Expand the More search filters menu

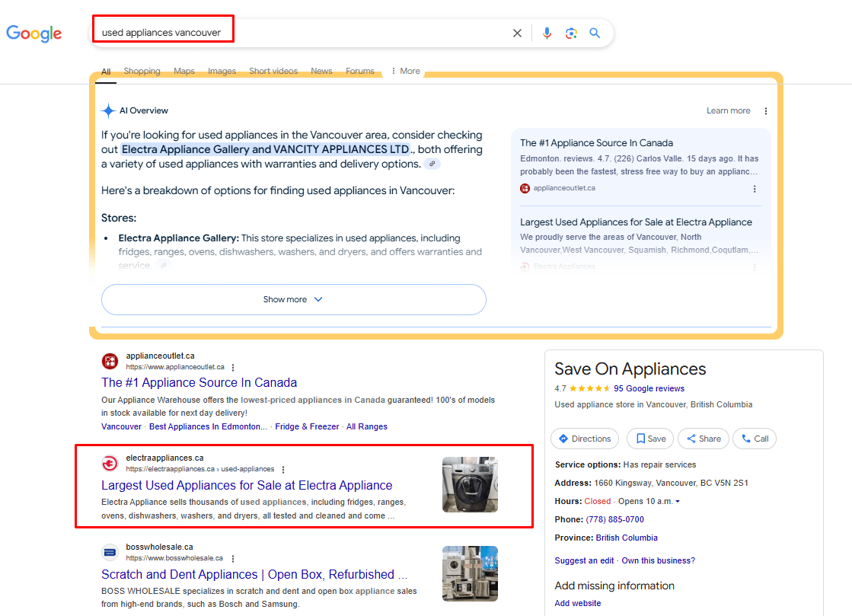tap(405, 71)
